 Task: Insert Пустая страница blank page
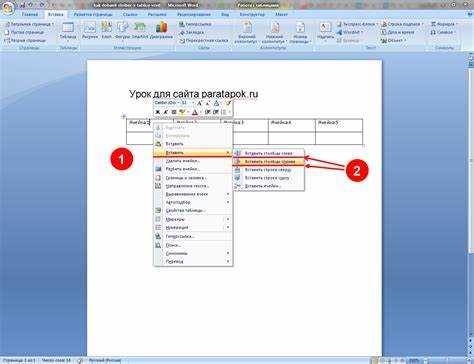tap(24, 32)
